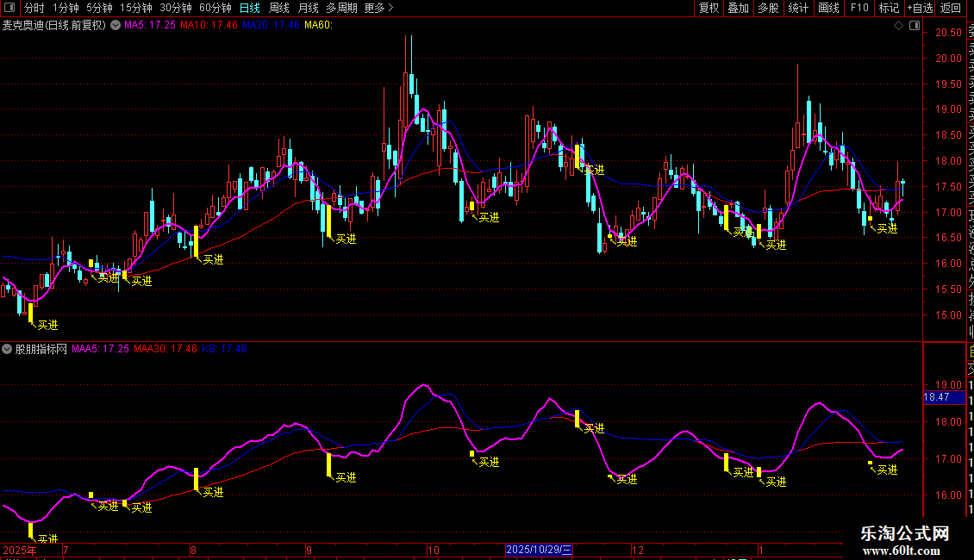
Task: Click month 12 on the time axis
Action: click(x=638, y=550)
